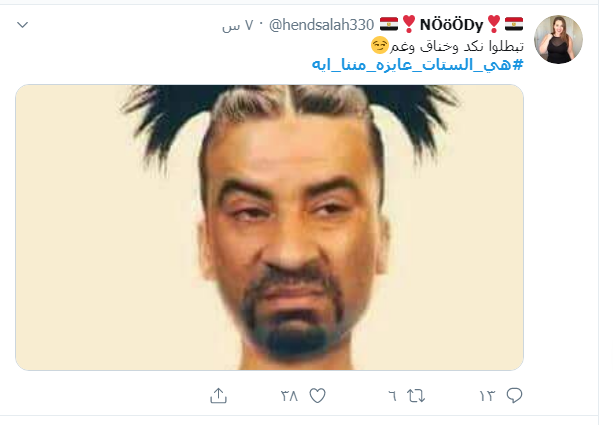Retweet using the retweet arrows icon

click(416, 396)
